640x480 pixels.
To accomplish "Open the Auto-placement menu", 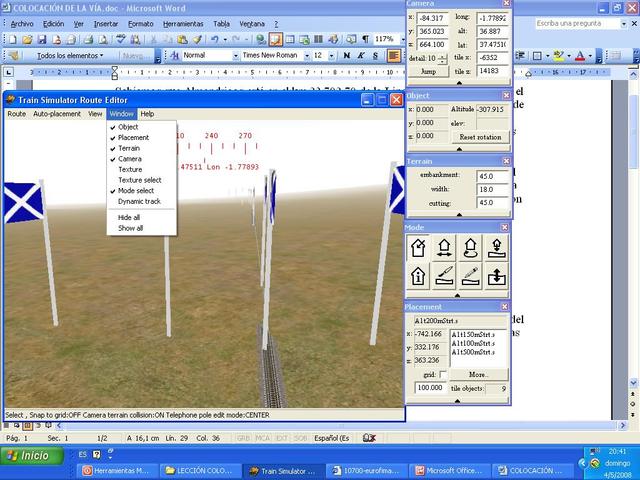I will (x=56, y=114).
